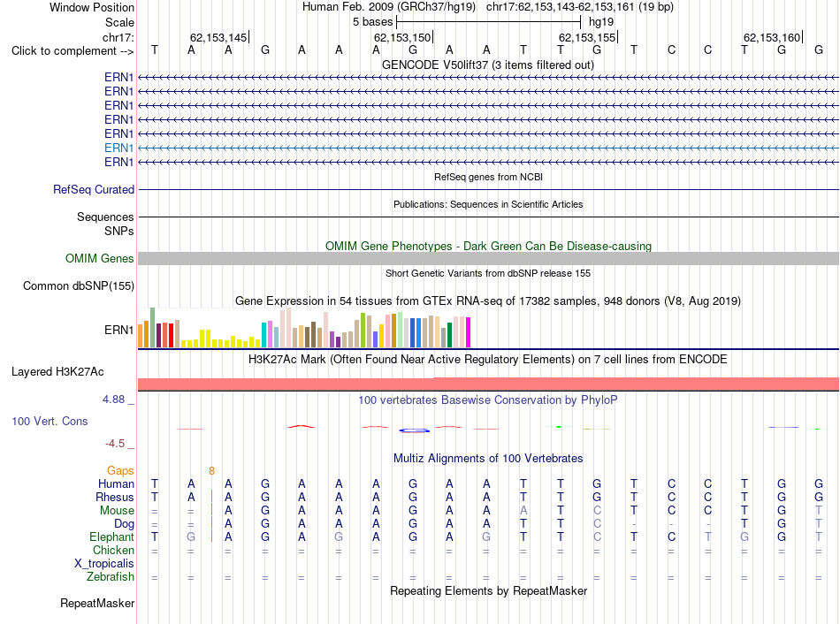Click the 100 Vert. Cons track label
This screenshot has width=840, height=624.
click(x=50, y=421)
